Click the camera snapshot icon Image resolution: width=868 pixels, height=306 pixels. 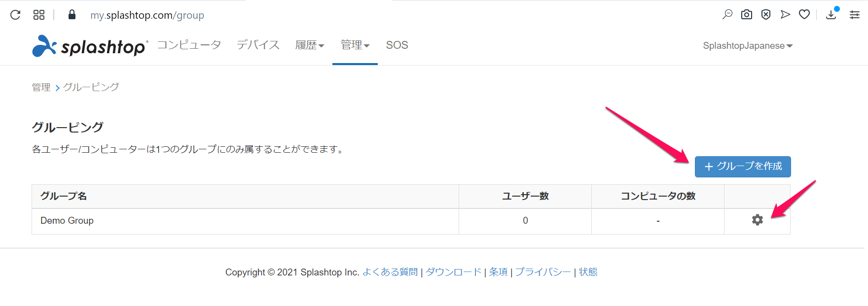[747, 15]
